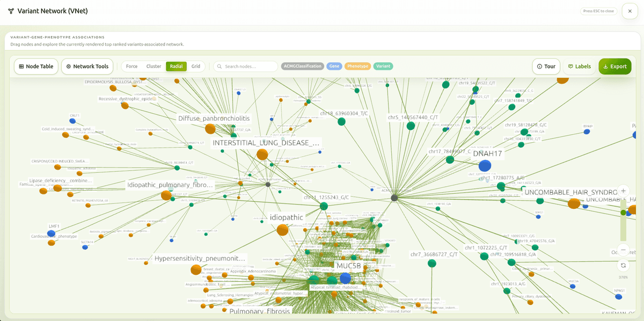
Task: Enable the Variant filter pill
Action: pos(383,66)
